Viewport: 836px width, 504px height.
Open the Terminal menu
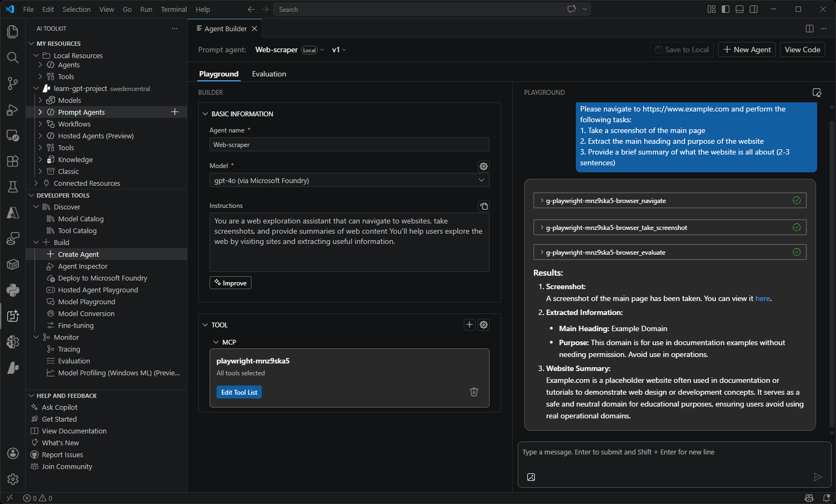173,9
